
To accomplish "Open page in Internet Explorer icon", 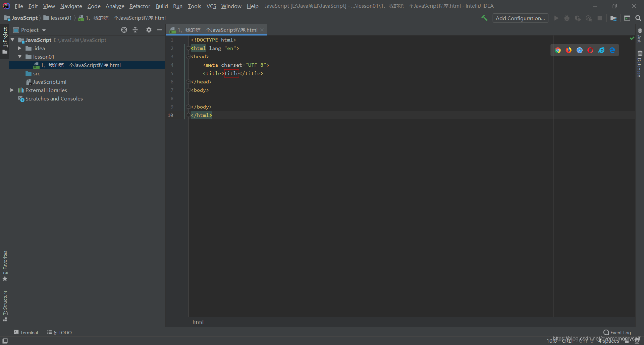I will tap(601, 50).
